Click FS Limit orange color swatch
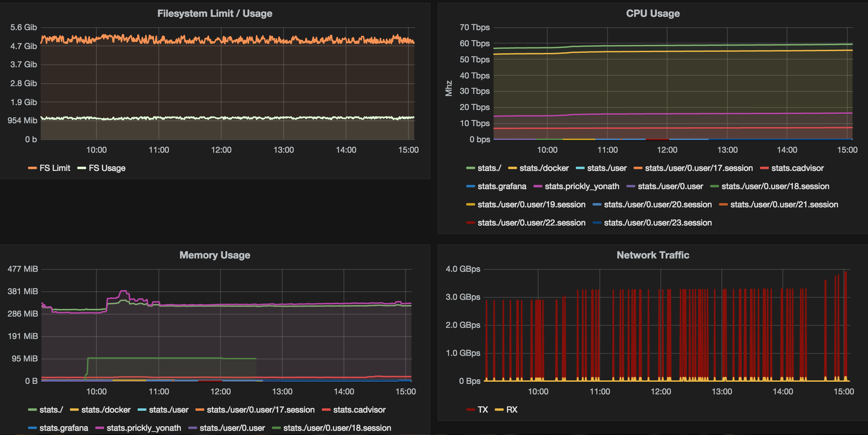This screenshot has width=868, height=435. 32,168
